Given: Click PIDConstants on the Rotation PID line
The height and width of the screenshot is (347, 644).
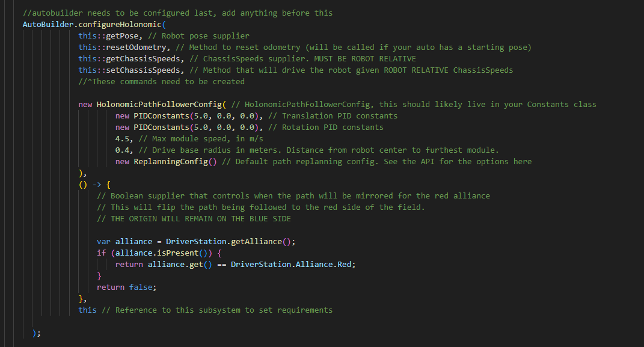Looking at the screenshot, I should [x=161, y=127].
